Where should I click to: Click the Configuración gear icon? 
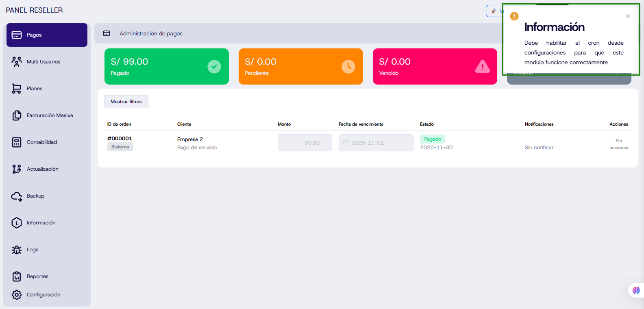pos(17,295)
